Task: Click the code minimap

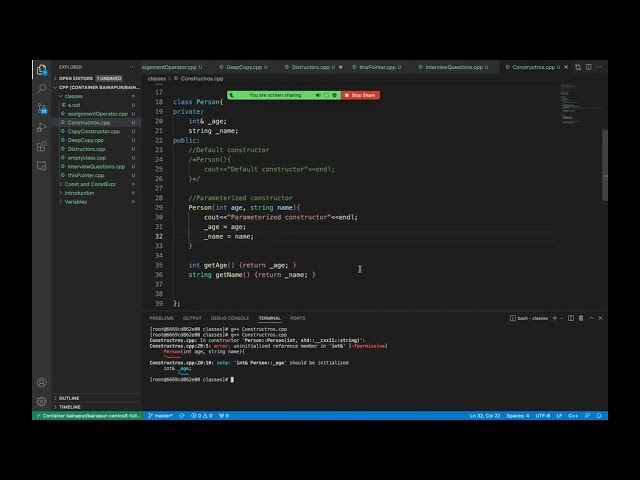Action: (580, 104)
